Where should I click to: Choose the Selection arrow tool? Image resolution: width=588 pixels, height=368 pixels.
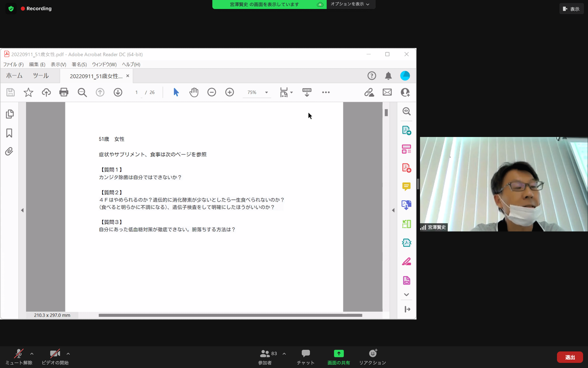click(x=176, y=92)
